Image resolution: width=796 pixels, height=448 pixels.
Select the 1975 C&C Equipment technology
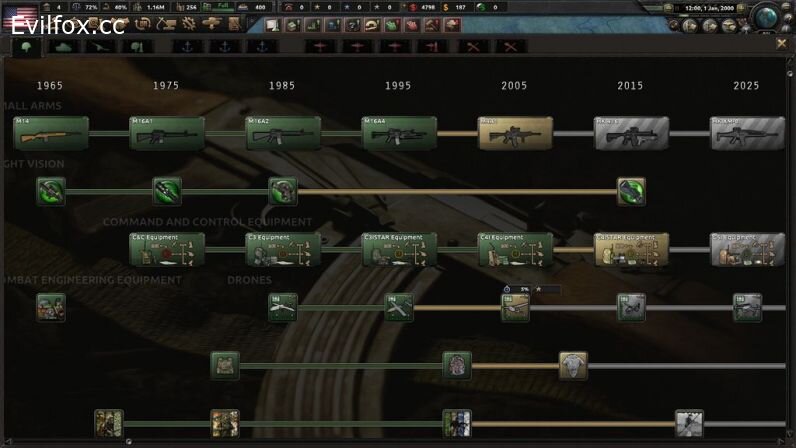[166, 250]
